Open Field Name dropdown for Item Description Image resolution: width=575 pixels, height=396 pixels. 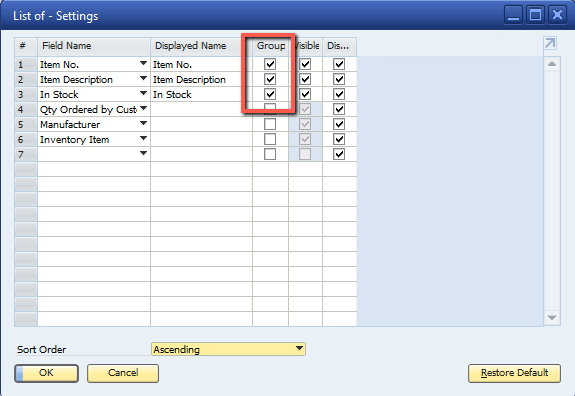(144, 78)
